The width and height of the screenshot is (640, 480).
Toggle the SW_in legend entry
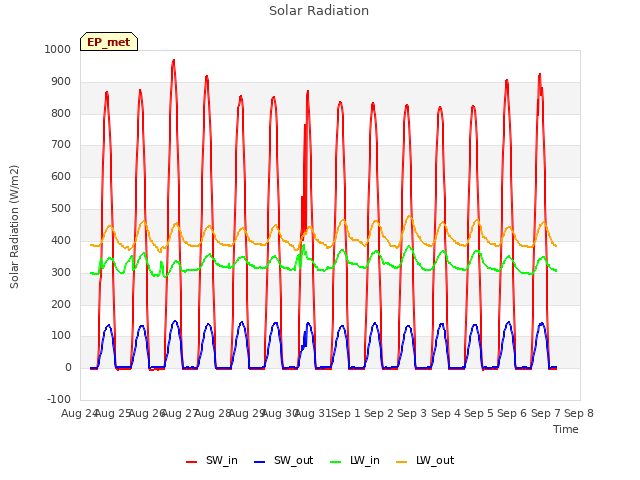(x=211, y=461)
